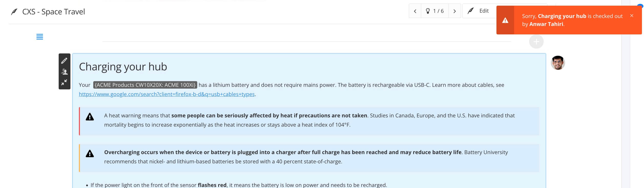Viewport: 644px width, 188px height.
Task: Go to the next item with right chevron
Action: (455, 11)
